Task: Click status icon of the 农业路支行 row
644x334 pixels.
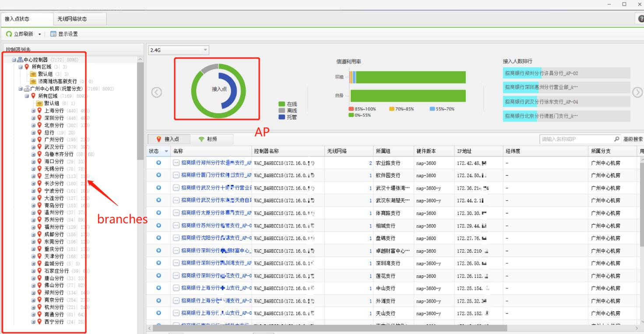Action: tap(158, 163)
